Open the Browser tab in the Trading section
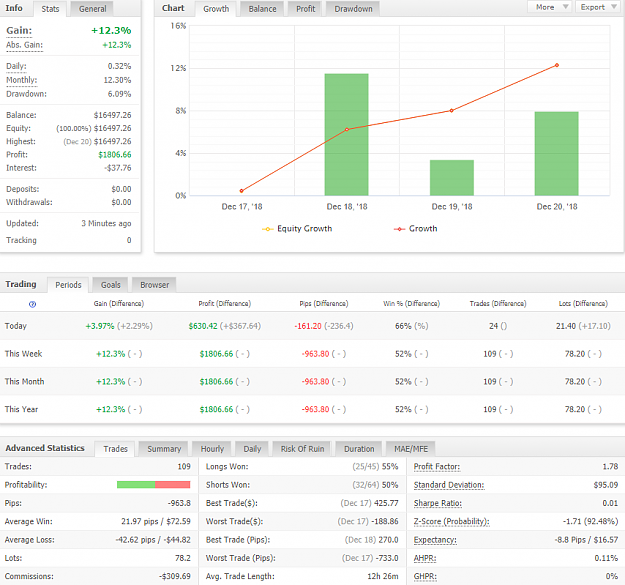 [154, 285]
